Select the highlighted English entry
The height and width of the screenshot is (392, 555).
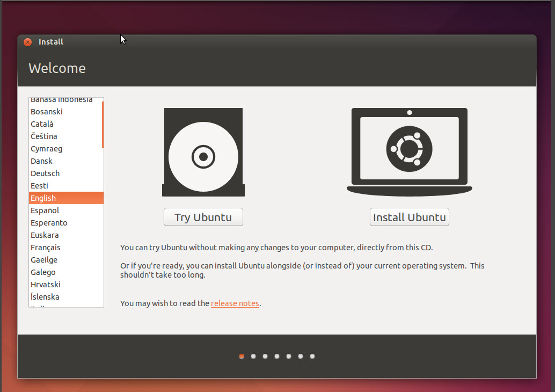(x=66, y=198)
